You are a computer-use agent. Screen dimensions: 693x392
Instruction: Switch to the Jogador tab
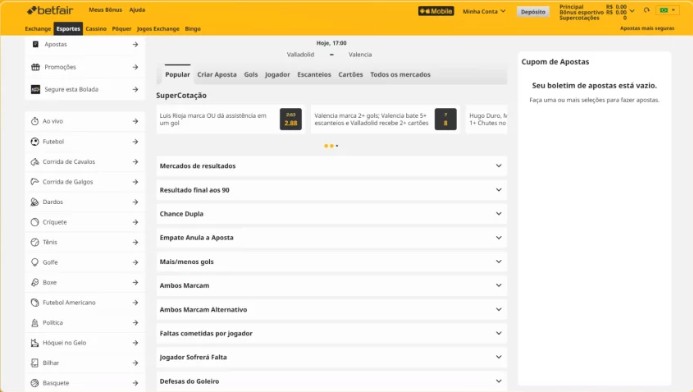278,75
